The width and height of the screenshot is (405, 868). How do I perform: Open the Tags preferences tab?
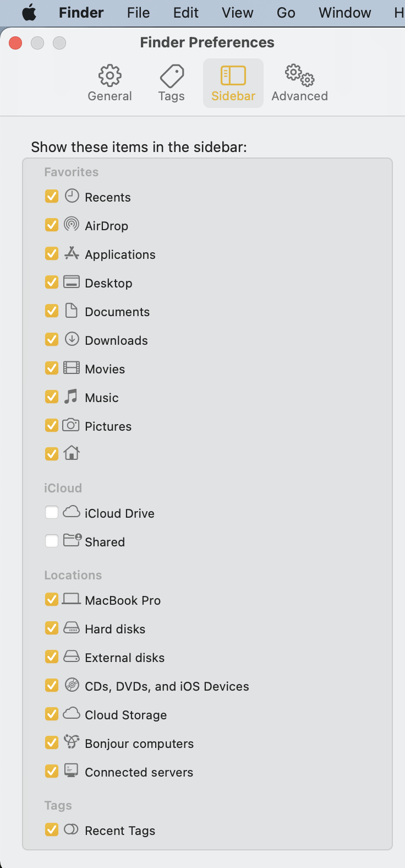(172, 83)
